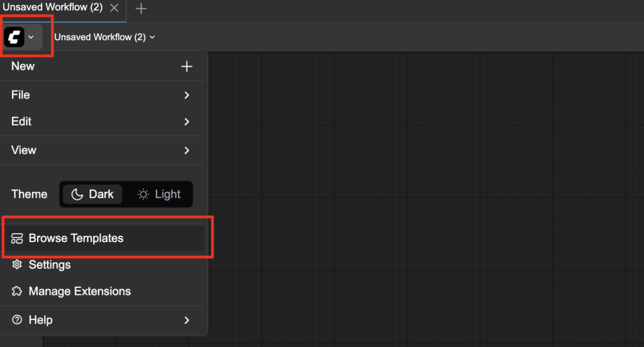Click the Manage Extensions puzzle icon
Viewport: 644px width, 347px height.
point(18,291)
